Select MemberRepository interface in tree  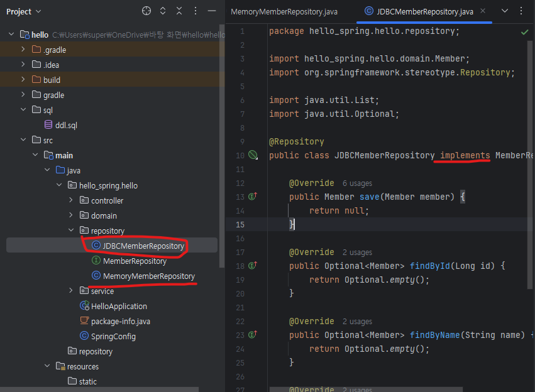click(x=135, y=261)
